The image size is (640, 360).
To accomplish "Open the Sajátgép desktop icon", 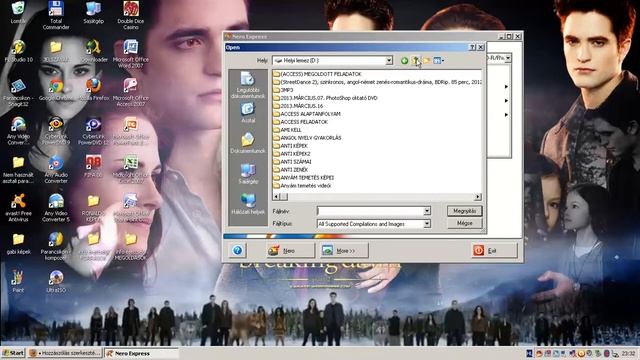I will pyautogui.click(x=93, y=12).
